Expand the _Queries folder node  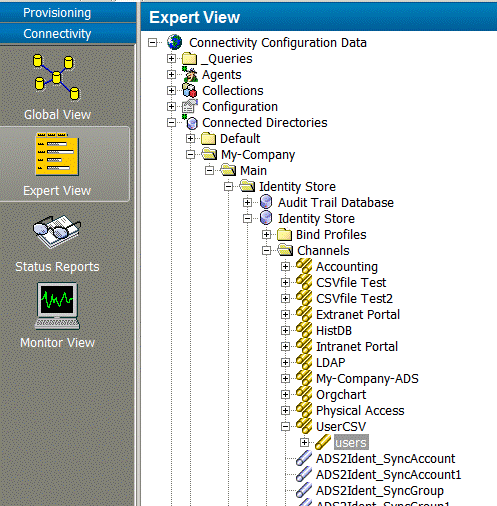point(171,59)
